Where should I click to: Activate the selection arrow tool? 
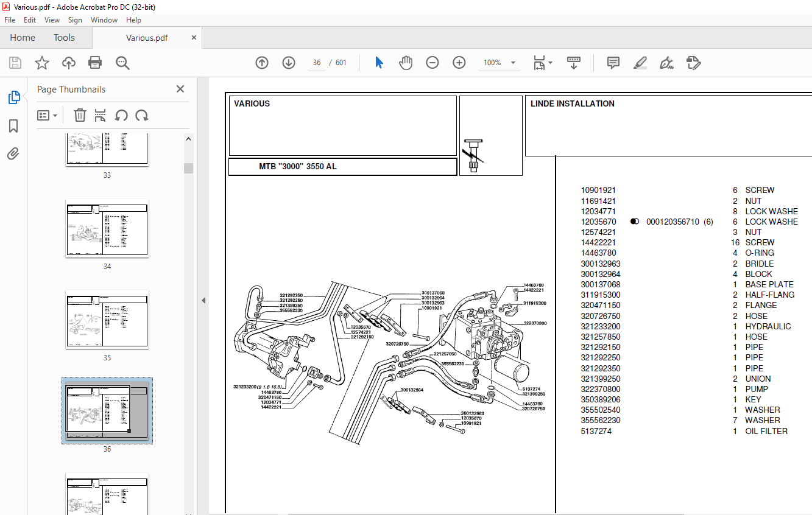(x=379, y=63)
